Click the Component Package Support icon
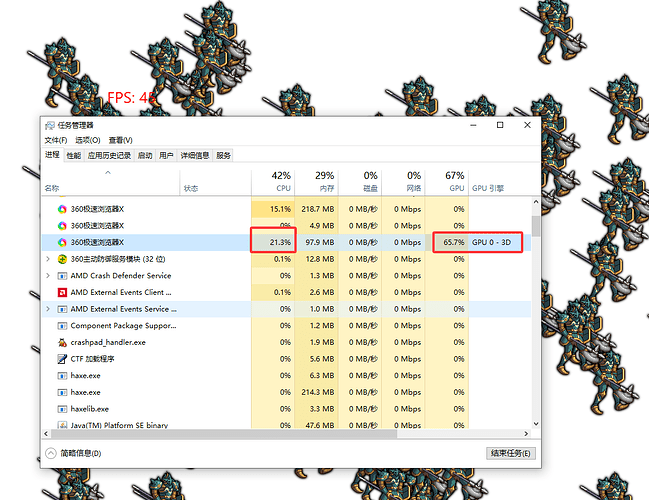 point(62,326)
